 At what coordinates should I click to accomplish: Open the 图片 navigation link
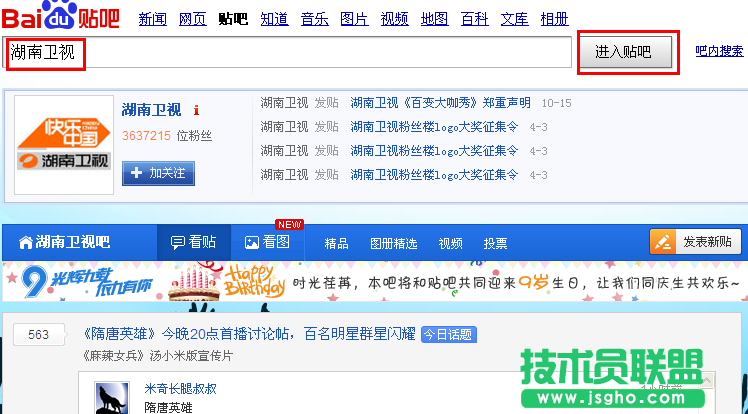[354, 19]
